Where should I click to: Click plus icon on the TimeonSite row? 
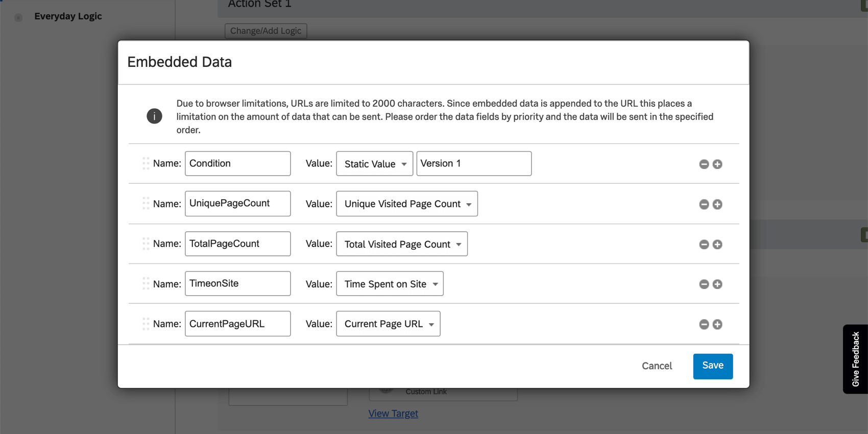(x=717, y=284)
